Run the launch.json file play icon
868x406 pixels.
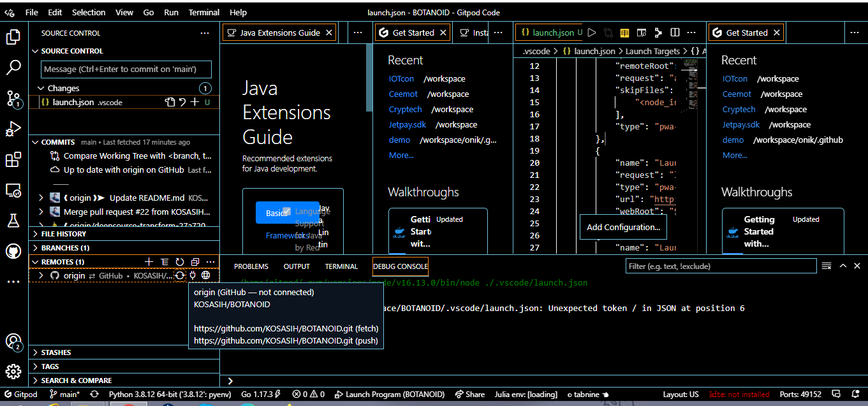[592, 33]
